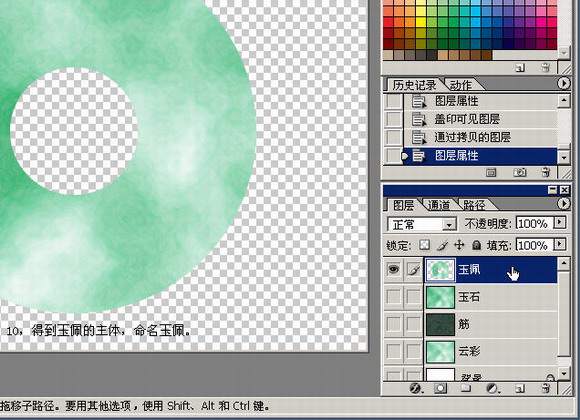Open 不透明度 slider arrow

tap(560, 222)
